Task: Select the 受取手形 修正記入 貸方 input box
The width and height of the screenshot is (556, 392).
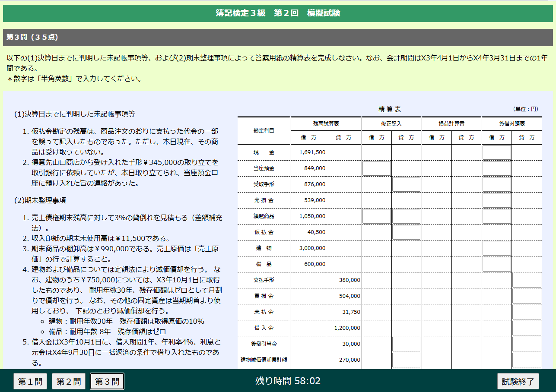Action: pyautogui.click(x=406, y=184)
